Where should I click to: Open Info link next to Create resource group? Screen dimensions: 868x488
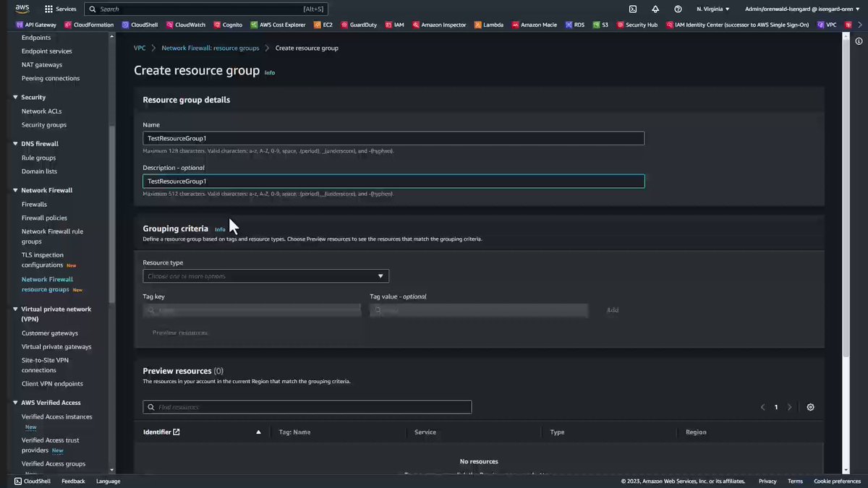point(270,72)
